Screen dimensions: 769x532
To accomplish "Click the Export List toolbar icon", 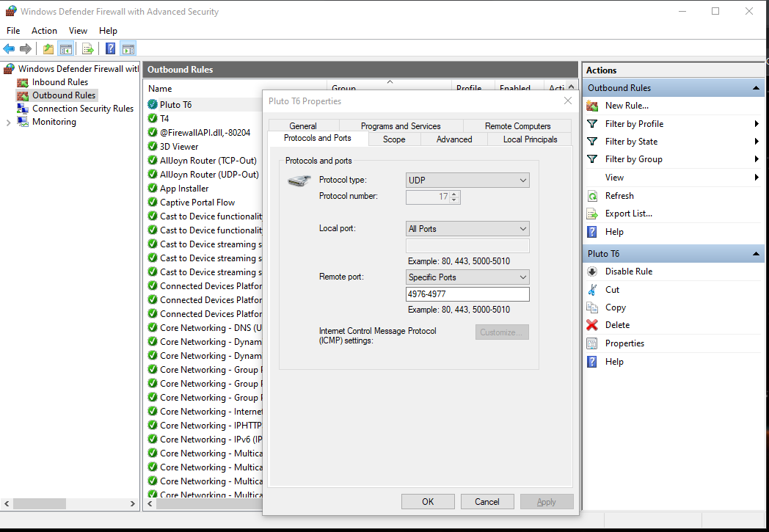I will pos(88,48).
